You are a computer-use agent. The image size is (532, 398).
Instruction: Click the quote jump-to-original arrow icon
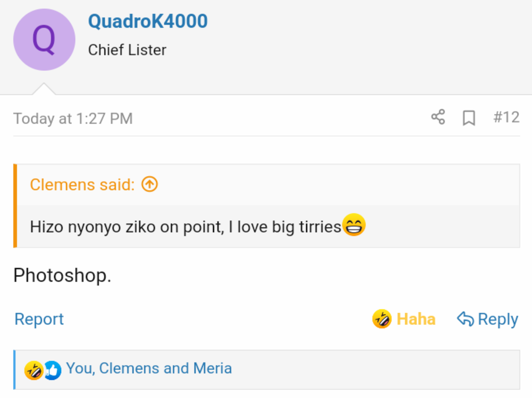tap(149, 184)
